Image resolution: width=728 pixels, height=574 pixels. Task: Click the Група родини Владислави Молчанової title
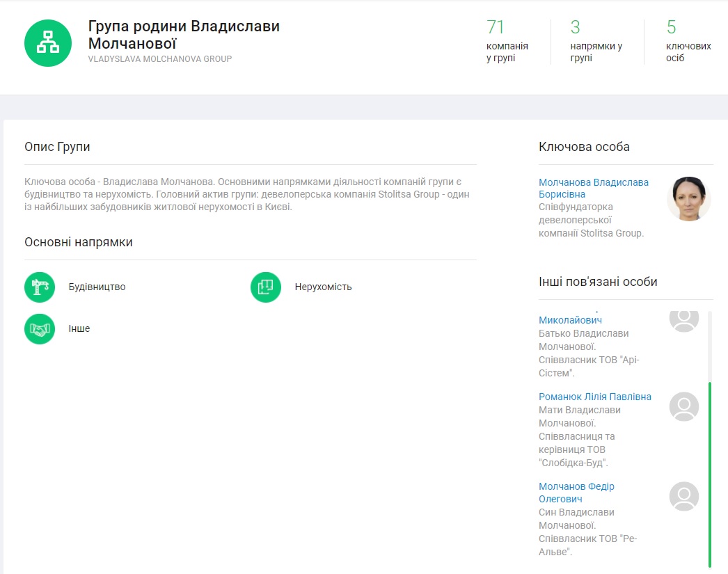[x=184, y=35]
